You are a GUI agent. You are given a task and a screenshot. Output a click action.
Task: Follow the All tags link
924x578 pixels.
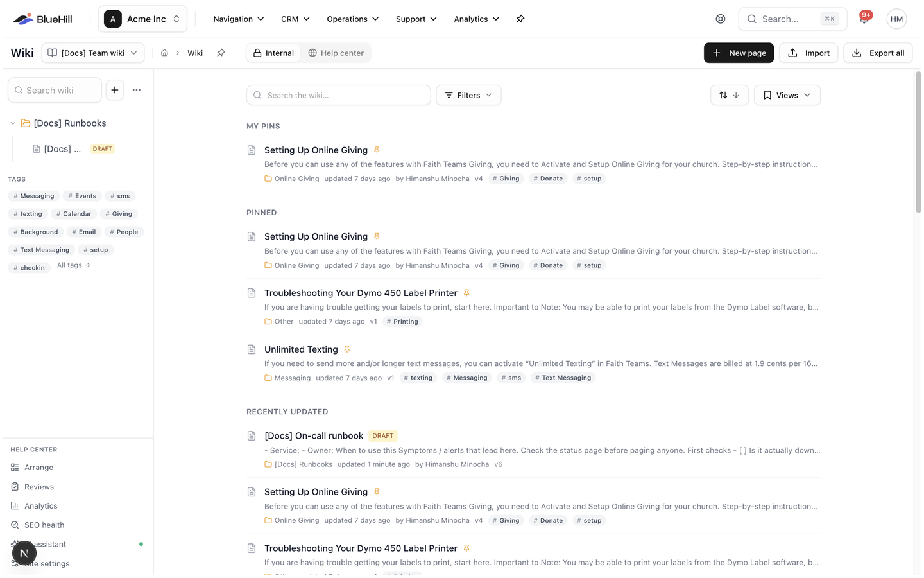coord(74,265)
